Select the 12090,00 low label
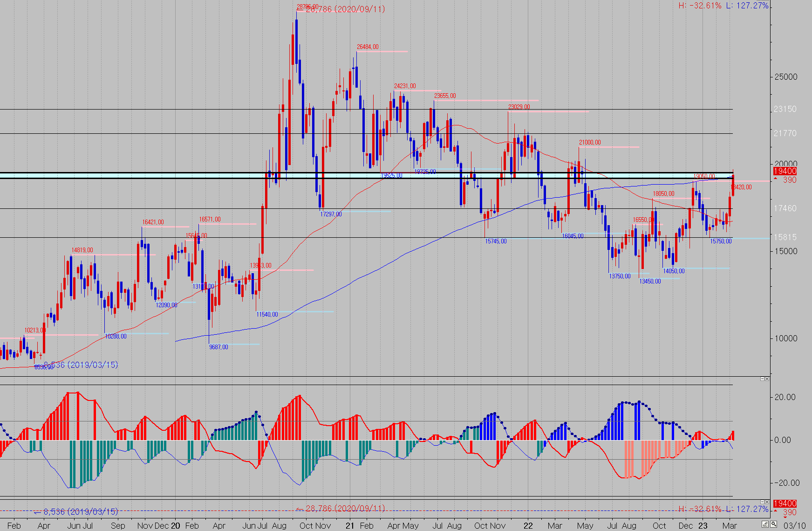 166,305
